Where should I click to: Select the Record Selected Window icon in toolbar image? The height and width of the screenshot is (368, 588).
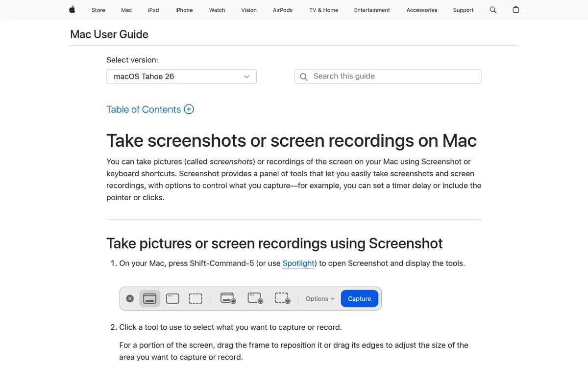255,298
